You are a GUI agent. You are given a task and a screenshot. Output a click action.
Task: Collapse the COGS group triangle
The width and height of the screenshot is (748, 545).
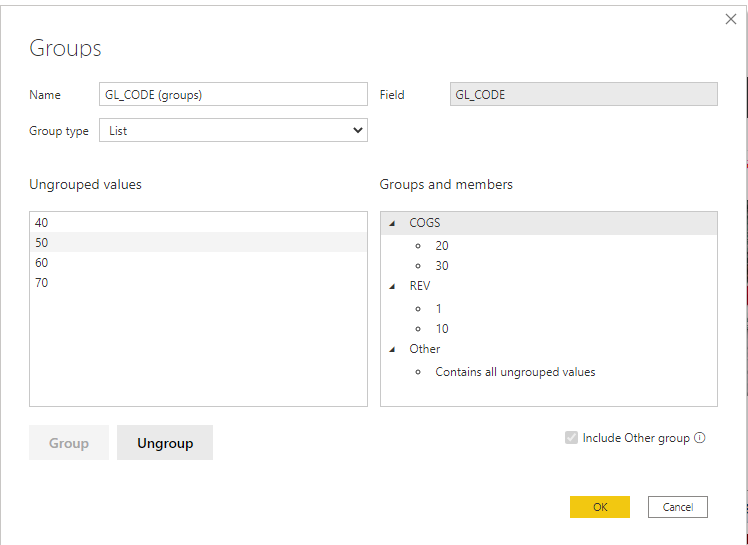(x=392, y=223)
